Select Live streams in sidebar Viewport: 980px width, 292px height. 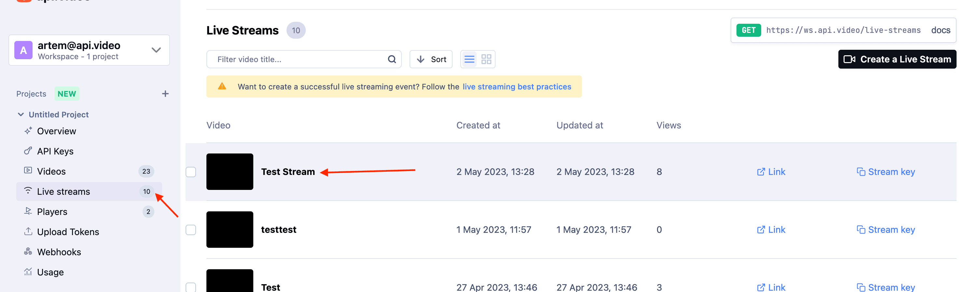coord(89,192)
